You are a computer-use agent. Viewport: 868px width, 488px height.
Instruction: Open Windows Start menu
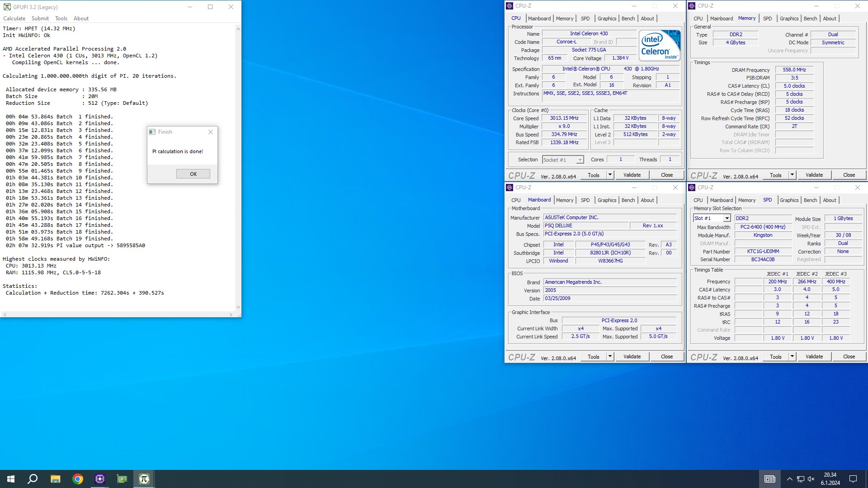(11, 479)
